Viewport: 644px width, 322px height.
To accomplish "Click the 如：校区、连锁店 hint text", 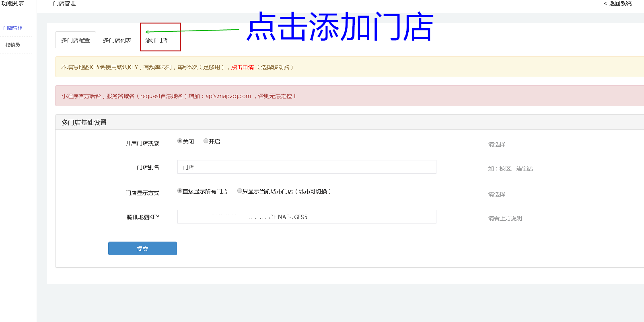I will (510, 168).
